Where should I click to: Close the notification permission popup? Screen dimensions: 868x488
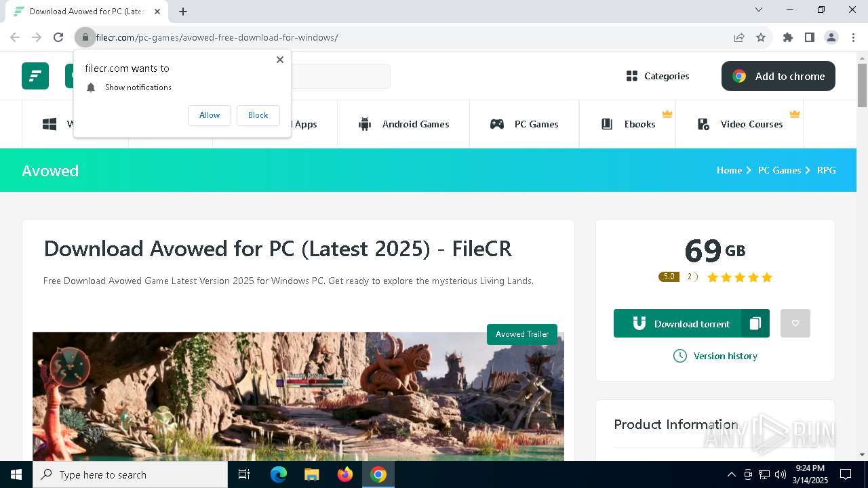[x=280, y=60]
